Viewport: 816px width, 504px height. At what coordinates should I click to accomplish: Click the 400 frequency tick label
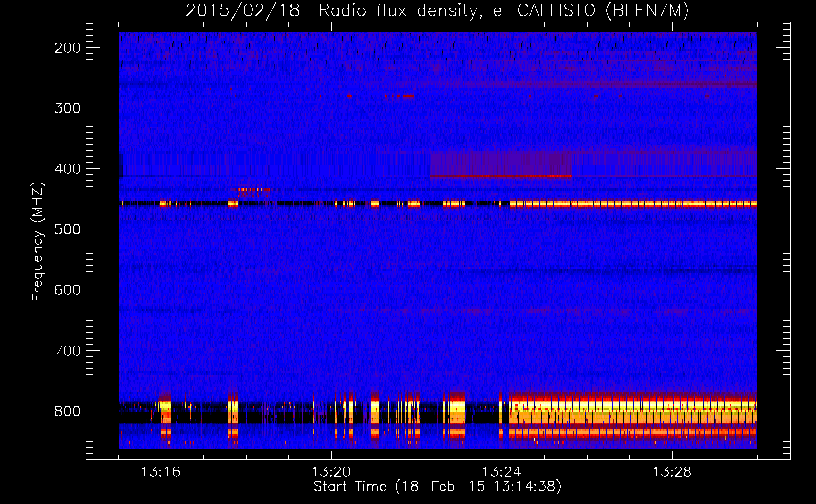[68, 169]
